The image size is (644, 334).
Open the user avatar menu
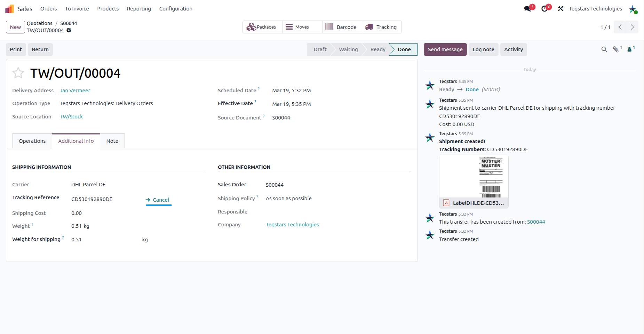(x=633, y=9)
